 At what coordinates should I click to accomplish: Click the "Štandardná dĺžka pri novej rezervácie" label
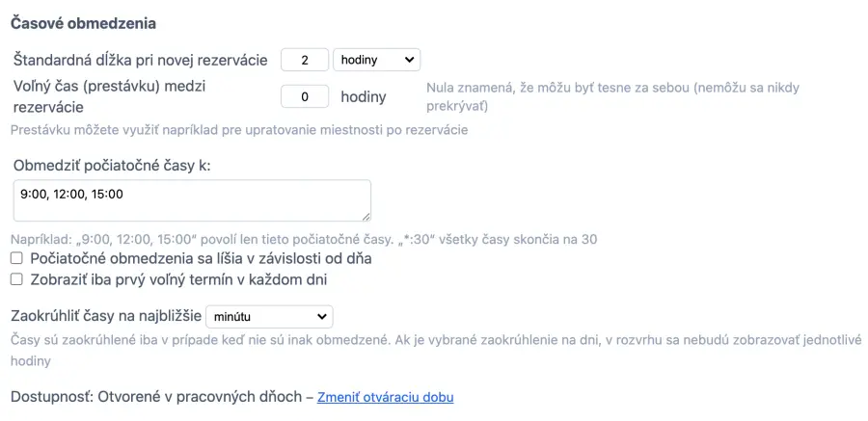[141, 60]
